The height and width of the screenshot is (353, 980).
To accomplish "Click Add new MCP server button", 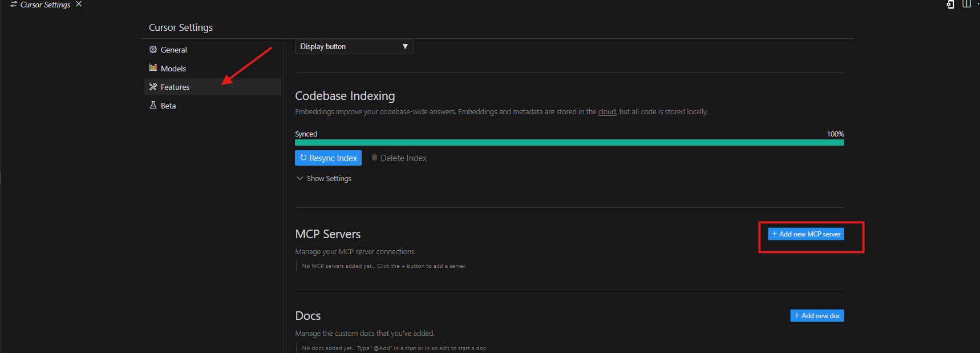I will [x=806, y=234].
